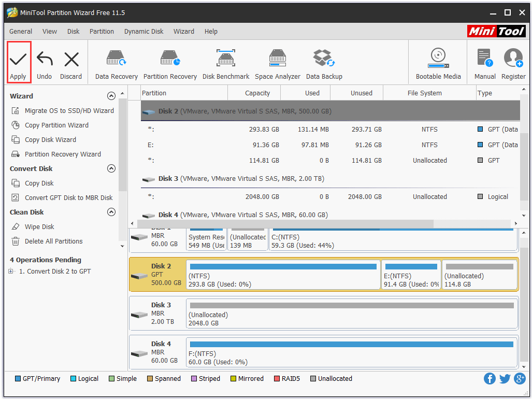Launch Partition Recovery
Screen dimensions: 532x399
coord(170,62)
